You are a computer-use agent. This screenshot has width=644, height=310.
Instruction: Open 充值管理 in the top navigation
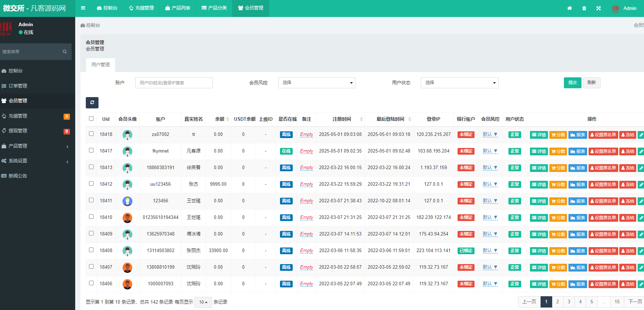tap(141, 8)
